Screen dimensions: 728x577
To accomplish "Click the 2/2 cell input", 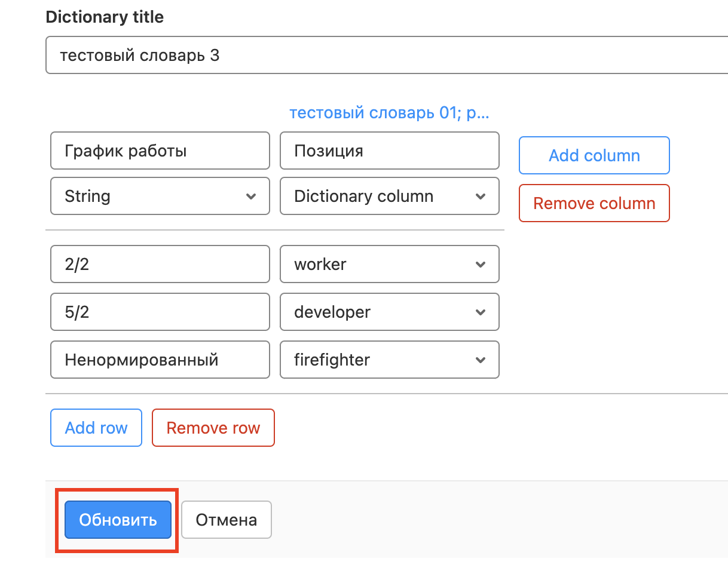I will pyautogui.click(x=160, y=265).
